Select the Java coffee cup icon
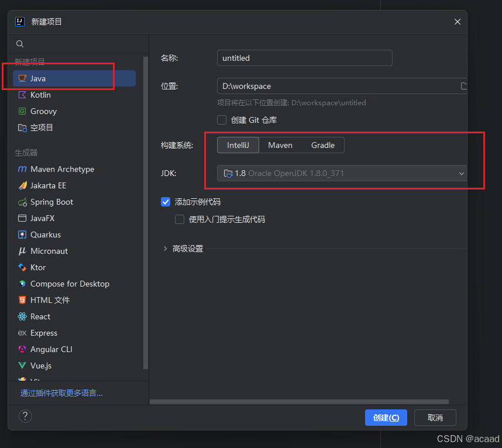 pos(22,78)
